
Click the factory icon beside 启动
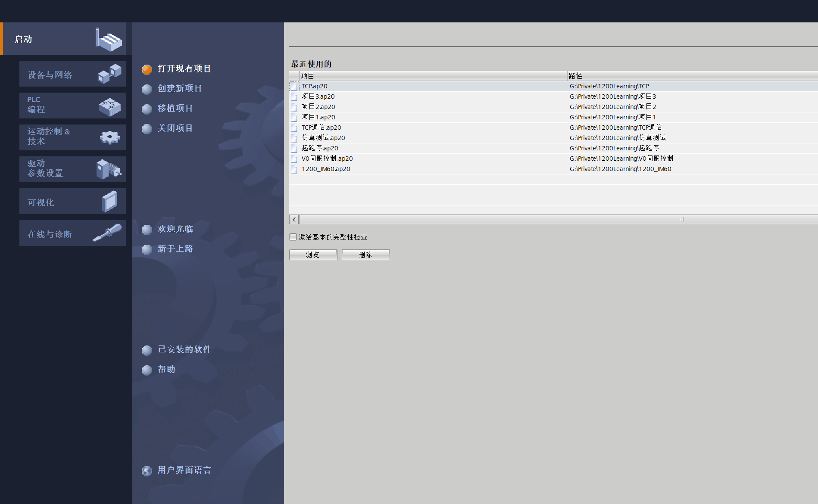pos(109,40)
